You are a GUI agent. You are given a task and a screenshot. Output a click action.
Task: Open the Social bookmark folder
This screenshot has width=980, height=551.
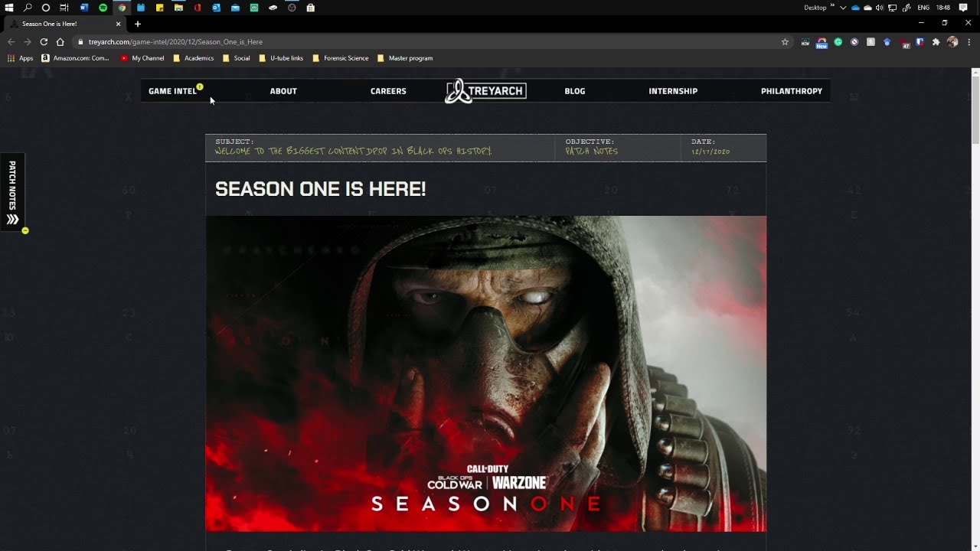coord(236,58)
